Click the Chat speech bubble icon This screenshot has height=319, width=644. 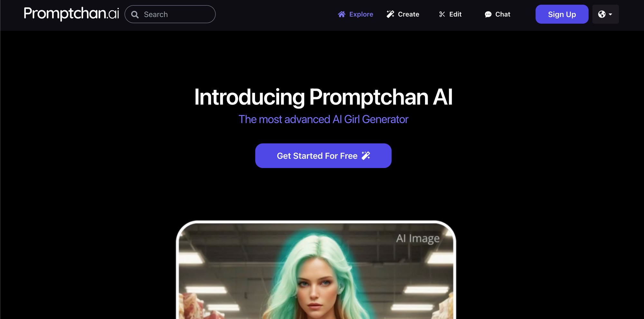(488, 14)
